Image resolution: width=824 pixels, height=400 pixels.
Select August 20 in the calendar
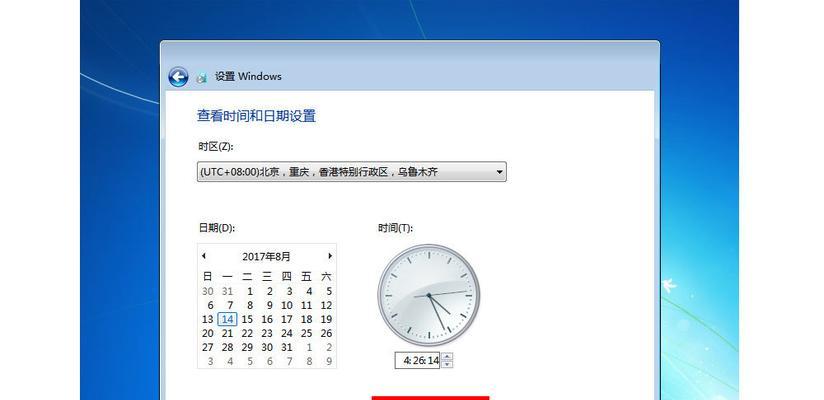click(x=208, y=333)
